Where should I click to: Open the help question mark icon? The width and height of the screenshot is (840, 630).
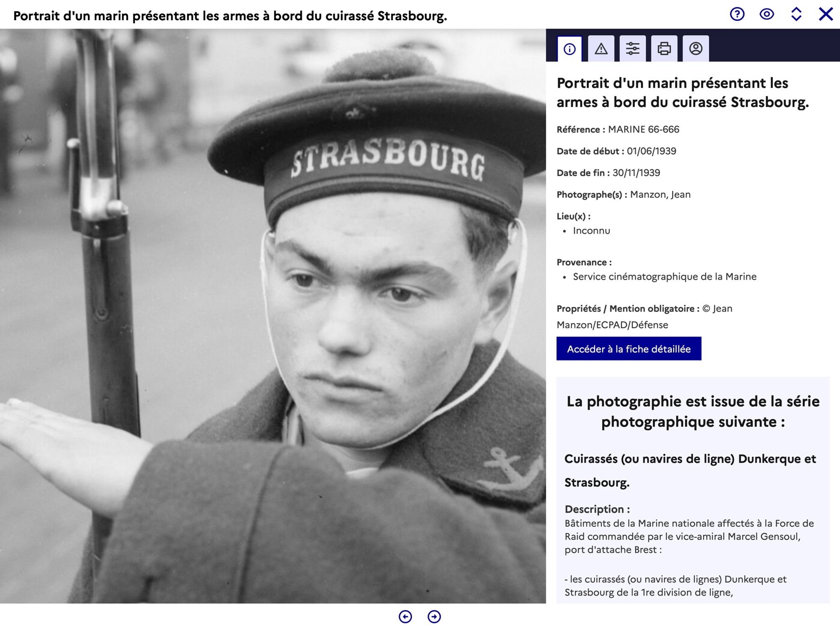pyautogui.click(x=737, y=14)
